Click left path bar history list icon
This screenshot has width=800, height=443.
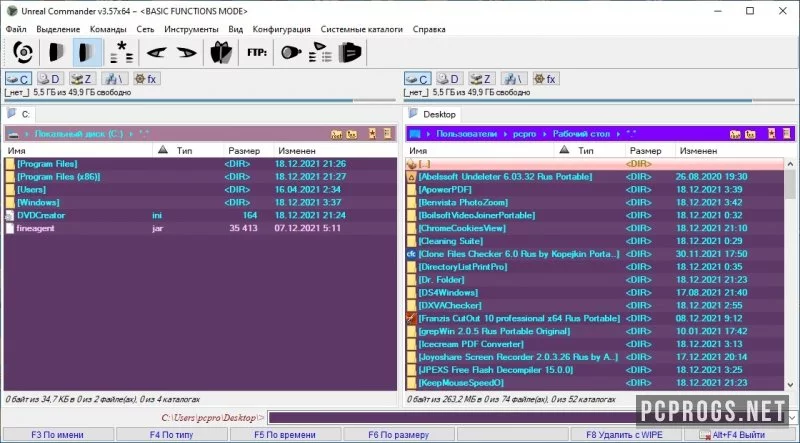(388, 134)
